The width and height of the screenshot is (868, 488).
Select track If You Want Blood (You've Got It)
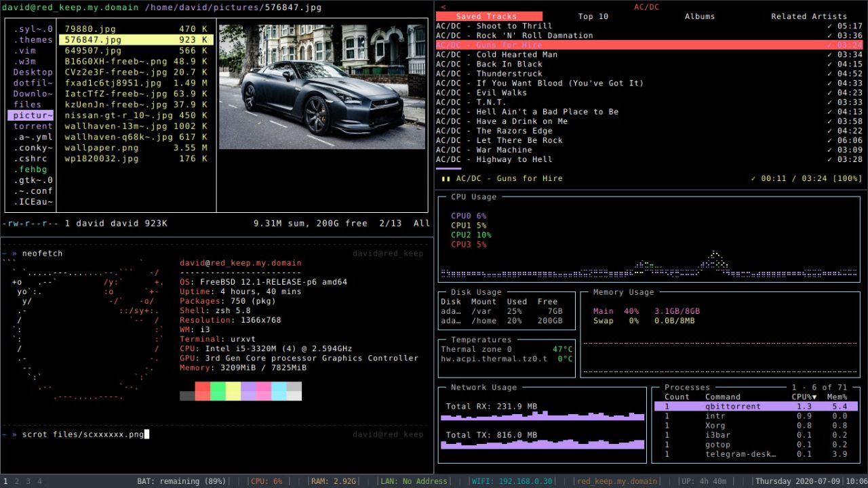tap(650, 83)
